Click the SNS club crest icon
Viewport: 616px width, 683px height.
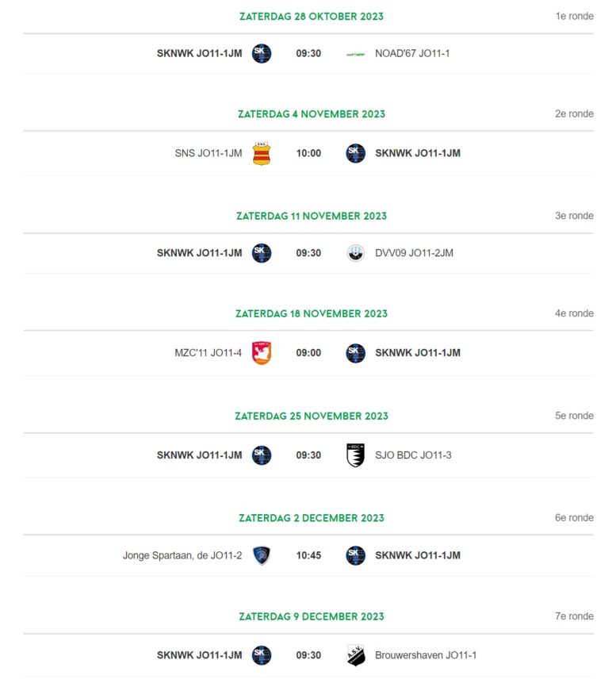click(x=262, y=153)
